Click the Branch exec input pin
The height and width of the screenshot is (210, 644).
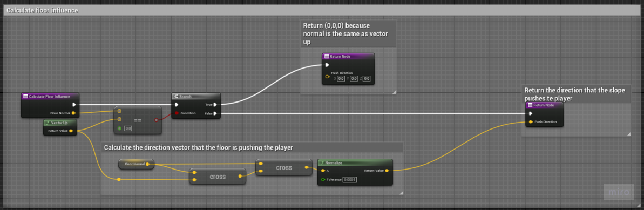[177, 104]
